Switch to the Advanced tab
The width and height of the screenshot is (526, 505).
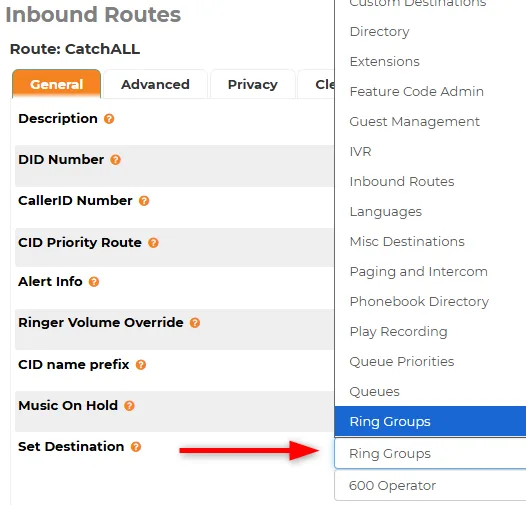[155, 84]
